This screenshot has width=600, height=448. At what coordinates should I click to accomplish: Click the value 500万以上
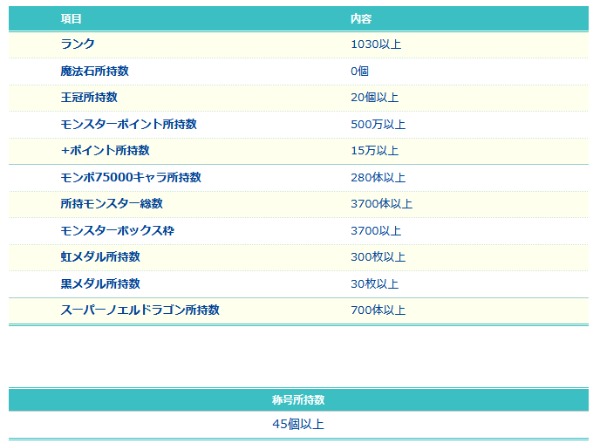click(x=378, y=124)
